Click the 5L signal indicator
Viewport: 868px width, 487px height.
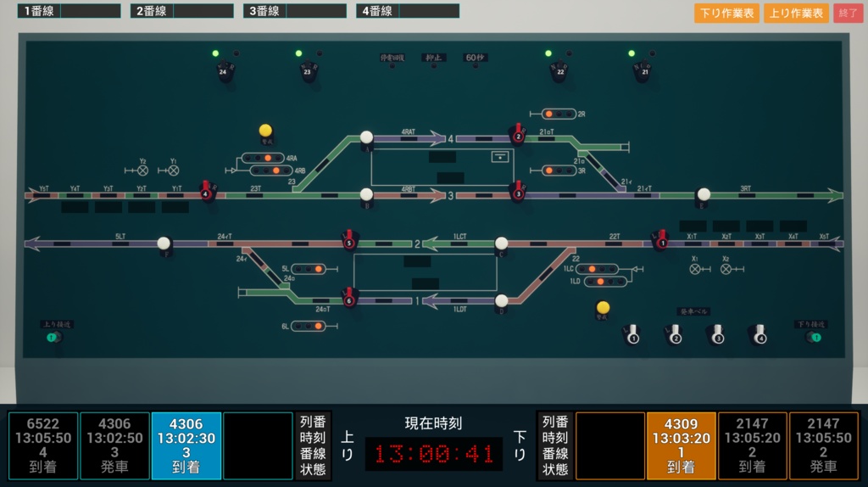(309, 269)
